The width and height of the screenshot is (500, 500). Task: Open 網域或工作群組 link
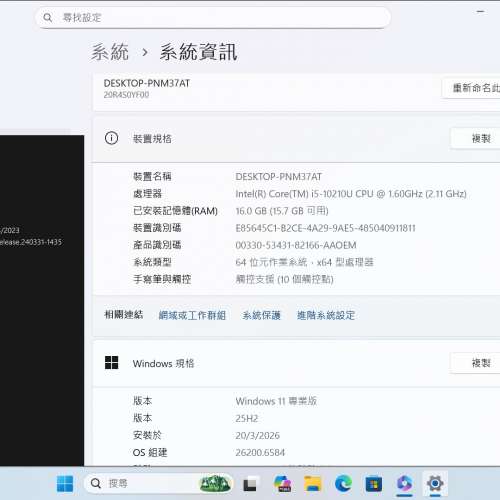coord(192,315)
